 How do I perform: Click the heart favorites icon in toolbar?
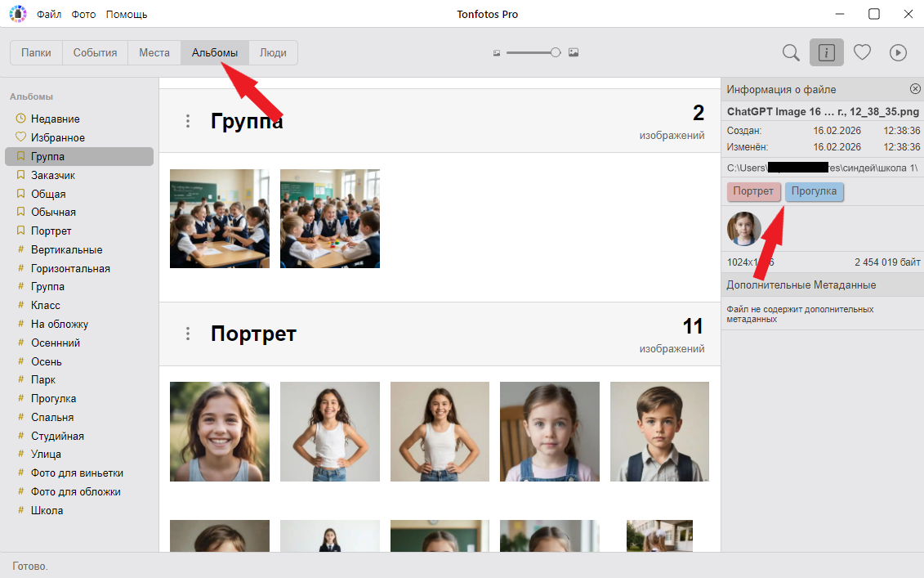coord(862,52)
